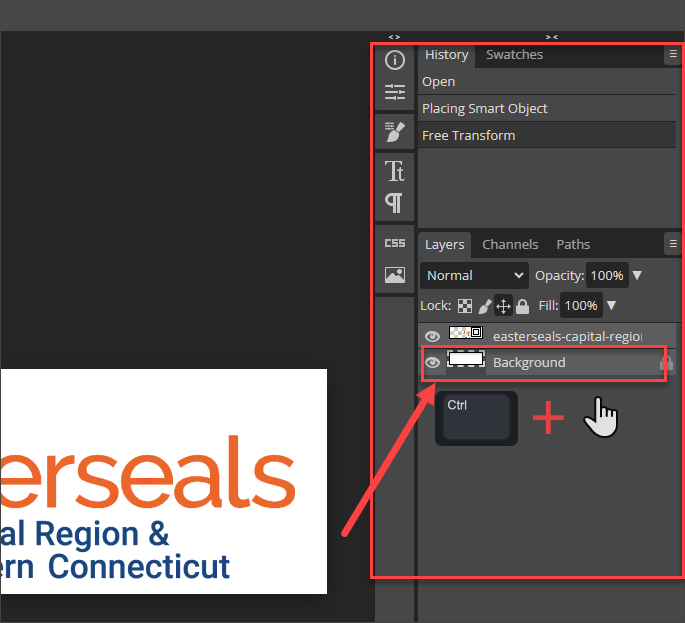Screen dimensions: 685x623
Task: Expand the Opacity slider arrow
Action: pyautogui.click(x=637, y=275)
